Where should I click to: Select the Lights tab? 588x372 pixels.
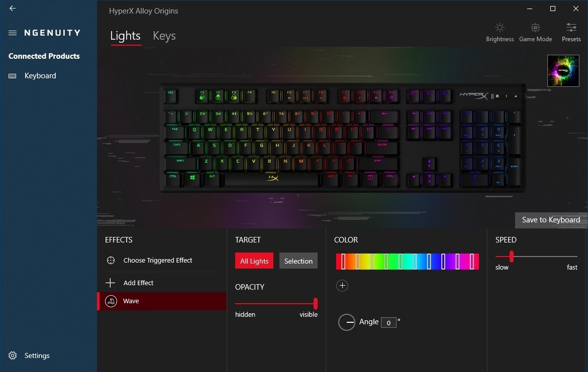[x=125, y=36]
